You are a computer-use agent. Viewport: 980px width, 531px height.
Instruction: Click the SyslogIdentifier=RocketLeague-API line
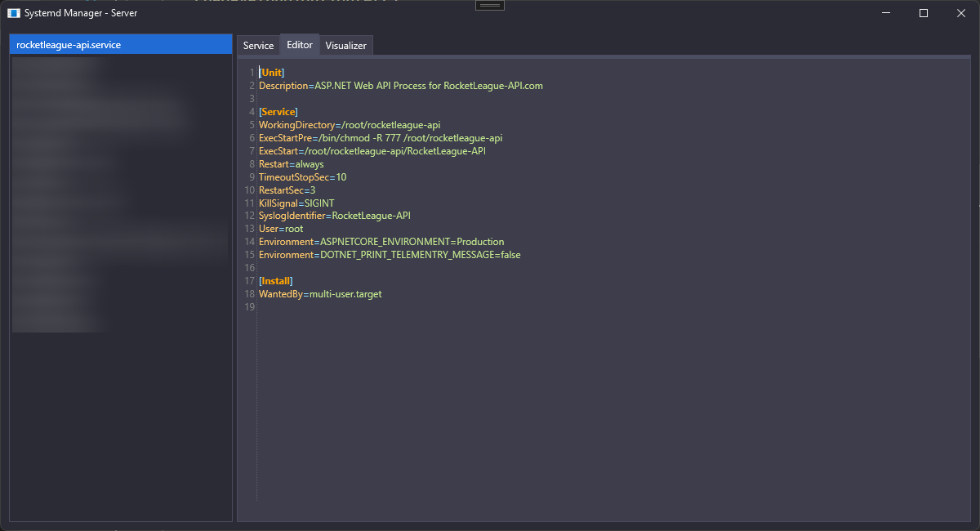pyautogui.click(x=335, y=216)
